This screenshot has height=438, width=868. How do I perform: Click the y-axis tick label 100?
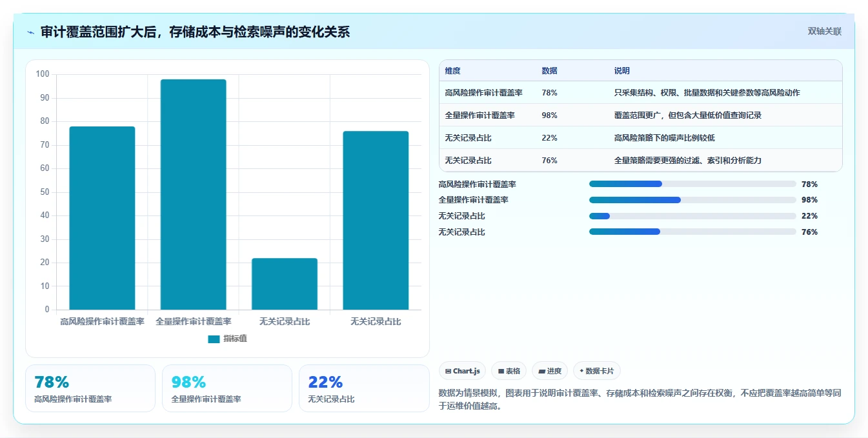(43, 74)
